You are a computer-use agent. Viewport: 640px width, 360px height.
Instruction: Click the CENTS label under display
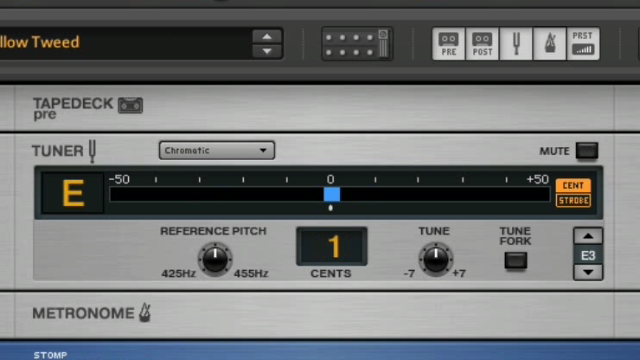(x=331, y=273)
